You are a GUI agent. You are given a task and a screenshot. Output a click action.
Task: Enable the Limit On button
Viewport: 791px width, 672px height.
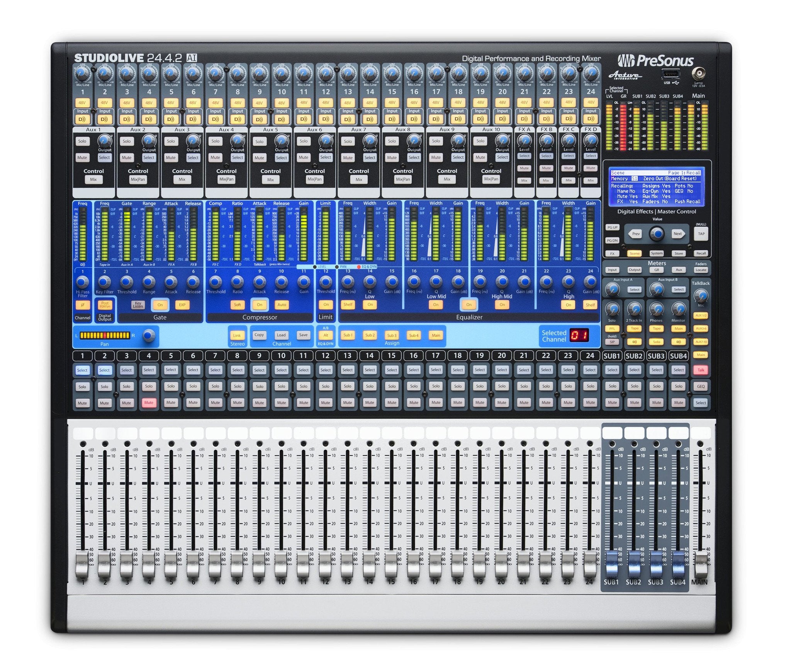pos(326,305)
